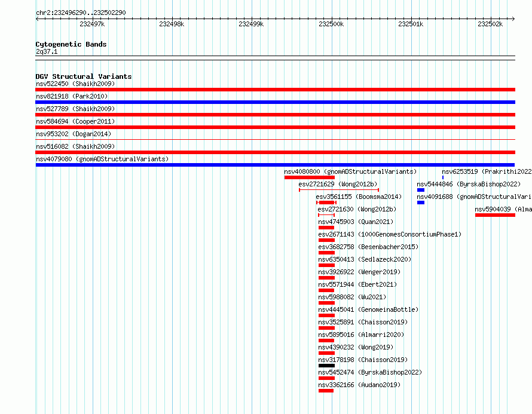Open the nsv4080800 gnomADStructuralVariants label
Viewport: 532px width, 414px height.
coord(350,171)
